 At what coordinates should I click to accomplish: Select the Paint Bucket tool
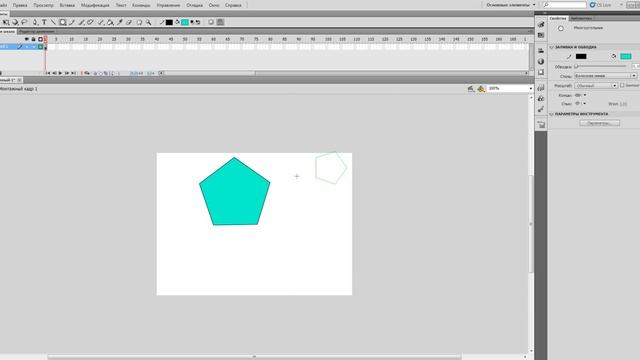point(110,22)
